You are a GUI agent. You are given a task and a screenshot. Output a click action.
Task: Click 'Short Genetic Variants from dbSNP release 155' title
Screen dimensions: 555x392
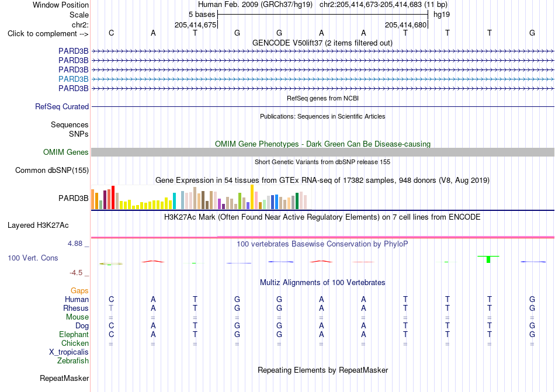click(322, 162)
